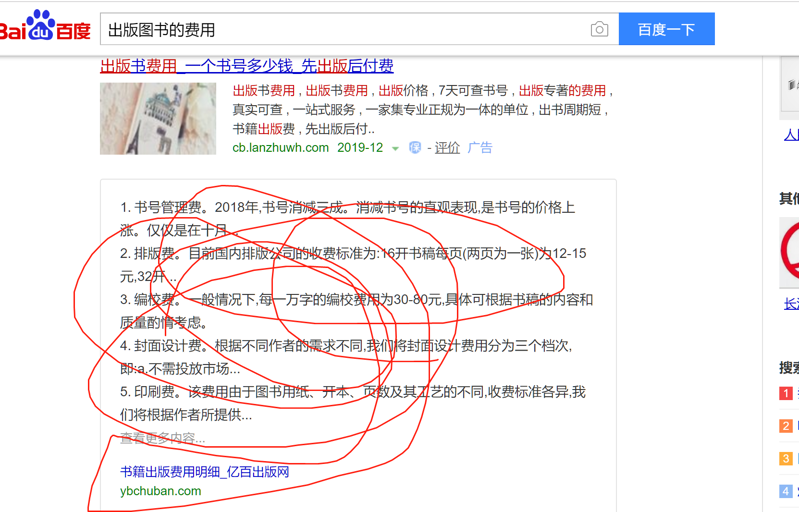The height and width of the screenshot is (512, 799).
Task: Click the 保 verification badge icon
Action: click(x=415, y=148)
